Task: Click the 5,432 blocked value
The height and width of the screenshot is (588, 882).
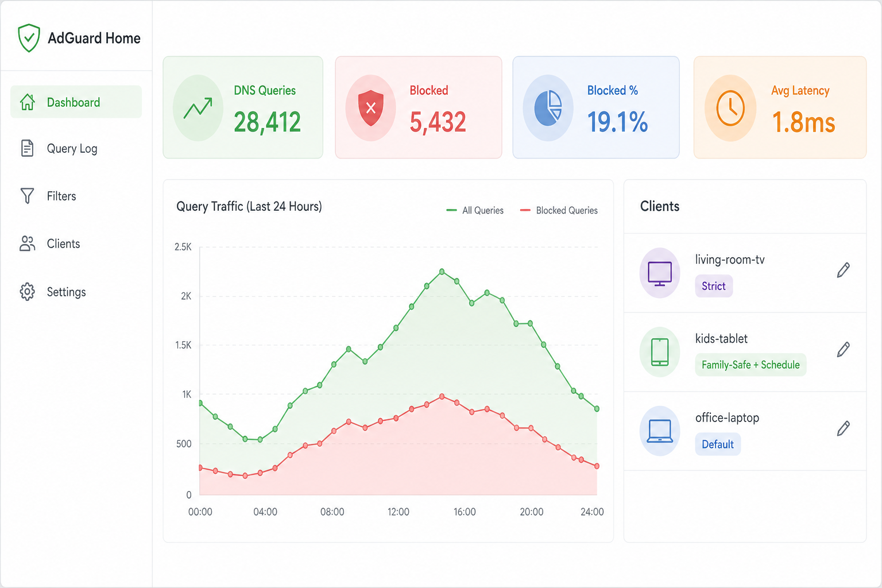Action: [438, 122]
